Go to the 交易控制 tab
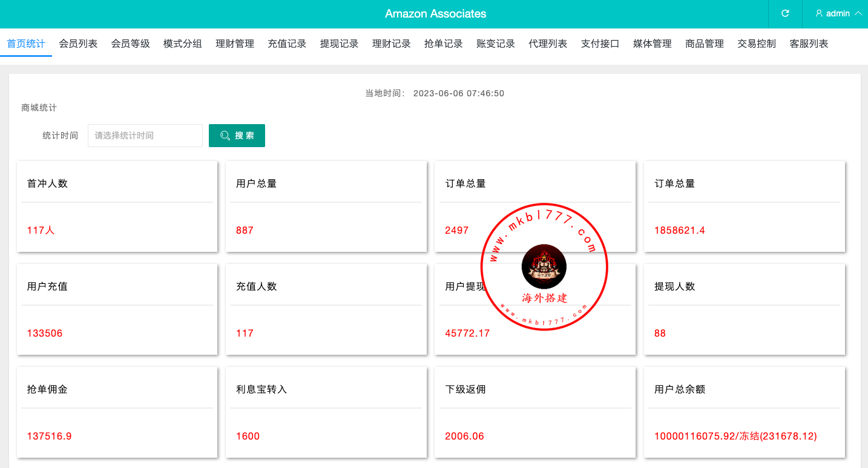 click(x=757, y=44)
